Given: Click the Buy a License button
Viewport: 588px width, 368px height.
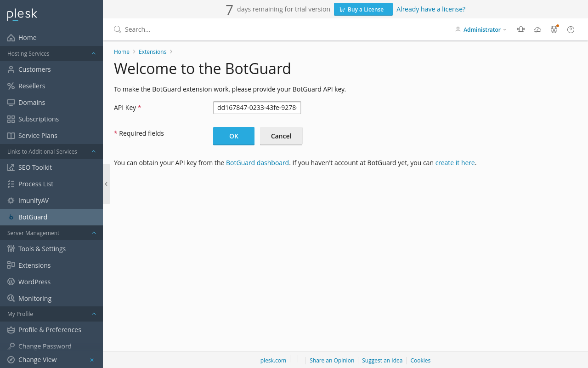Looking at the screenshot, I should pos(363,9).
